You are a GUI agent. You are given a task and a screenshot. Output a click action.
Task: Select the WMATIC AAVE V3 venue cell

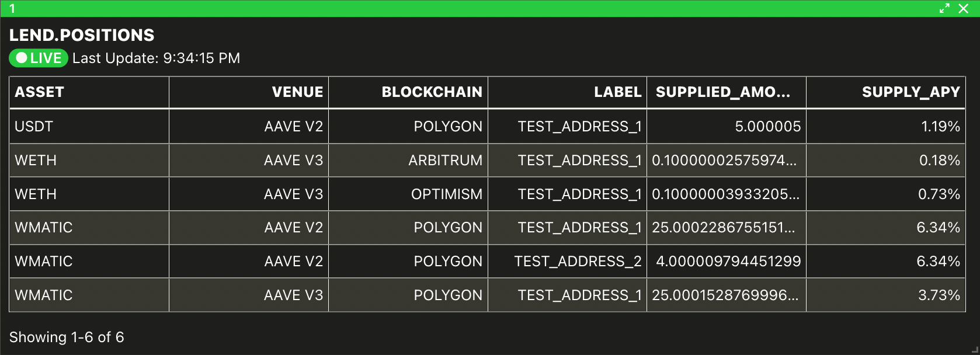click(x=249, y=295)
